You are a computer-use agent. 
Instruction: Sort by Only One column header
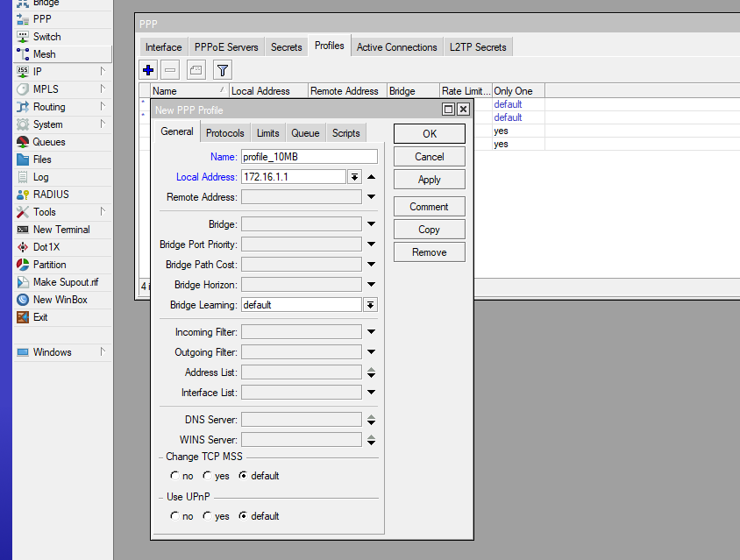(x=518, y=90)
